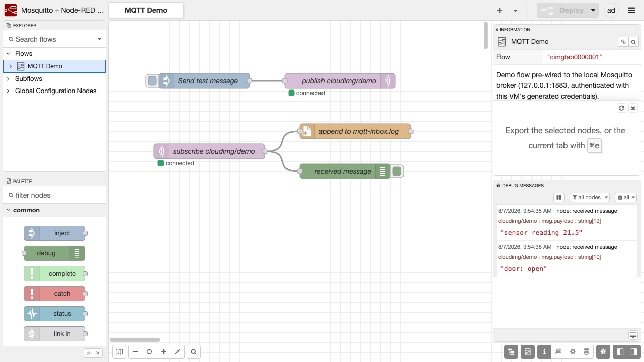Click the string[19] topic line

click(x=549, y=221)
